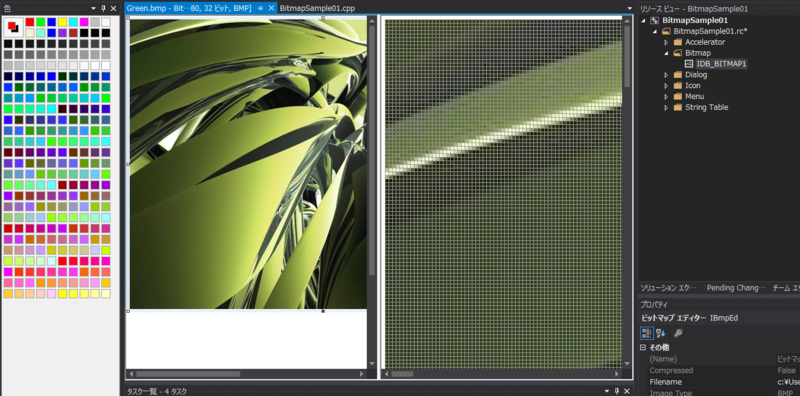Sort properties alphabetically
Screen dimensions: 800x396
660,333
